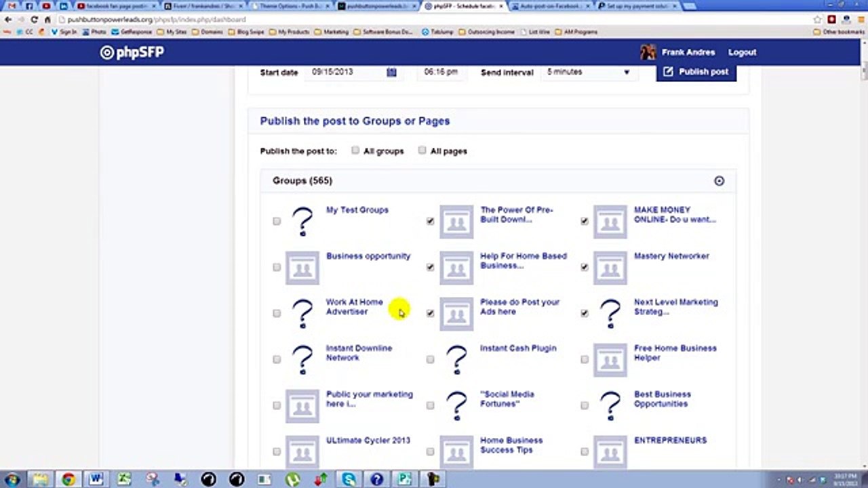Open Chrome from the taskbar
This screenshot has height=488, width=868.
click(x=68, y=479)
